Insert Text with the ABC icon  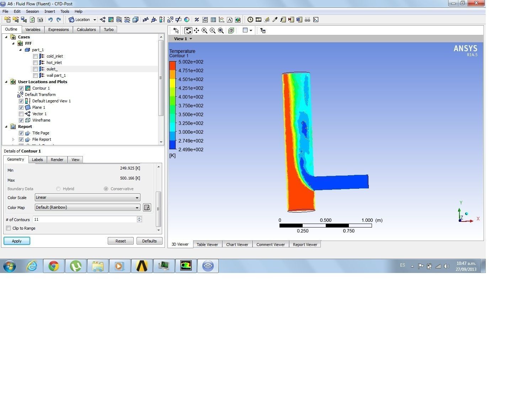click(x=145, y=20)
